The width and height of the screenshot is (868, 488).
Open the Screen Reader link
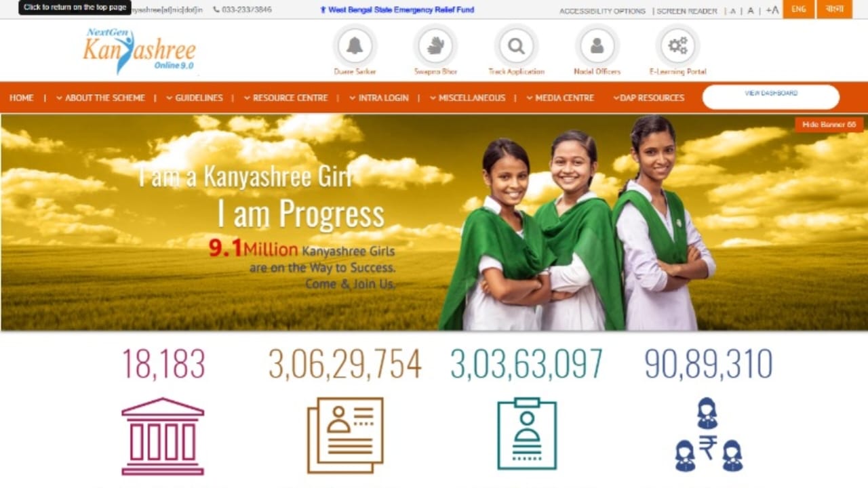tap(686, 11)
